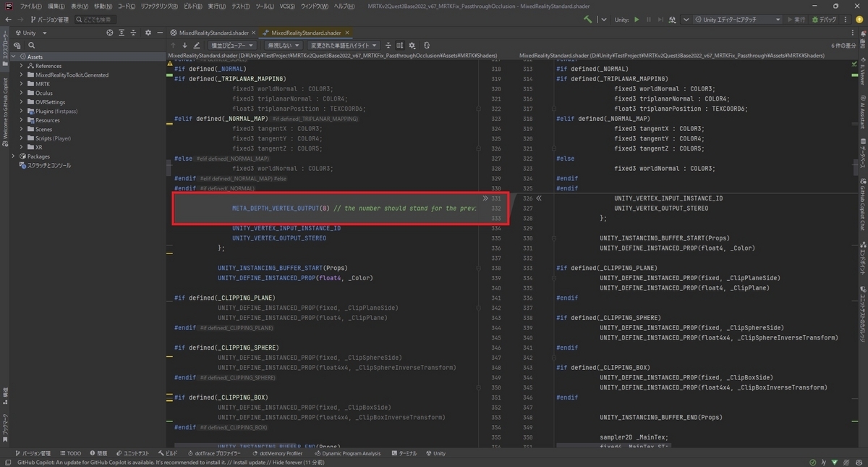Image resolution: width=868 pixels, height=467 pixels.
Task: Toggle show all files icon in explorer
Action: (16, 45)
